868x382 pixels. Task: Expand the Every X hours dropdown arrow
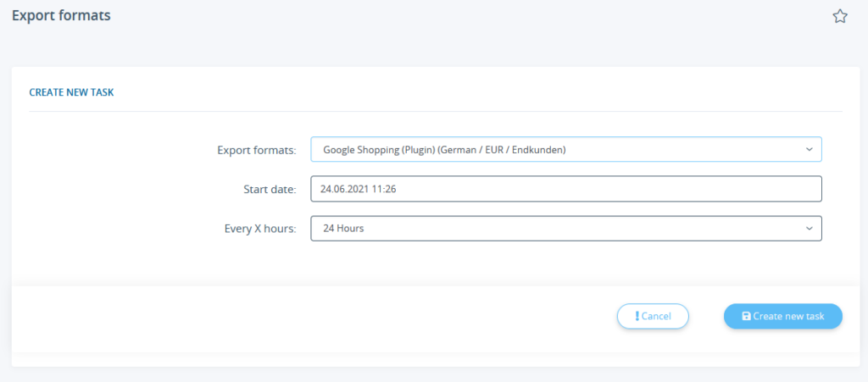(809, 229)
